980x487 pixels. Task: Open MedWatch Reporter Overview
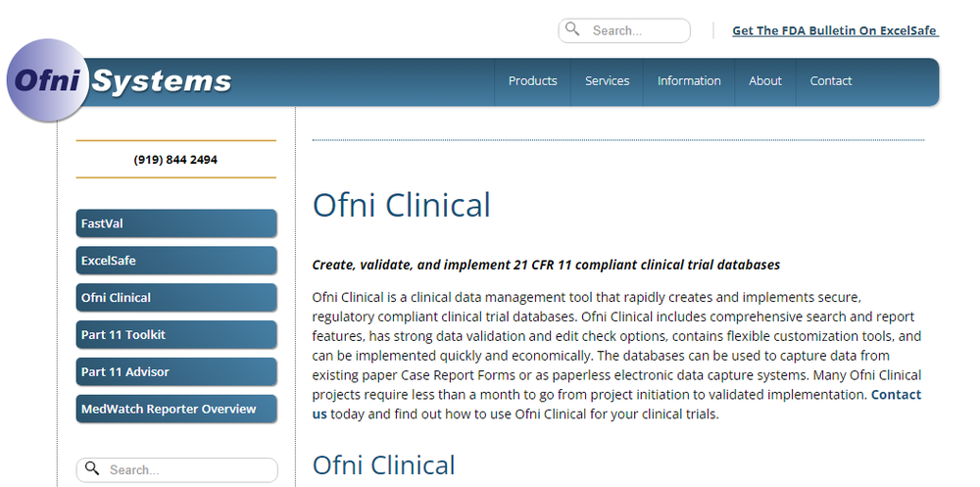[x=176, y=409]
